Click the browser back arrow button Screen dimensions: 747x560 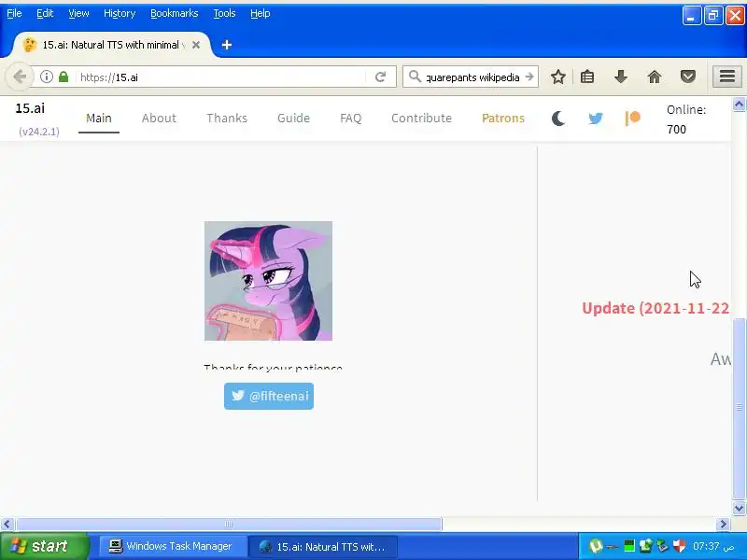click(x=20, y=77)
